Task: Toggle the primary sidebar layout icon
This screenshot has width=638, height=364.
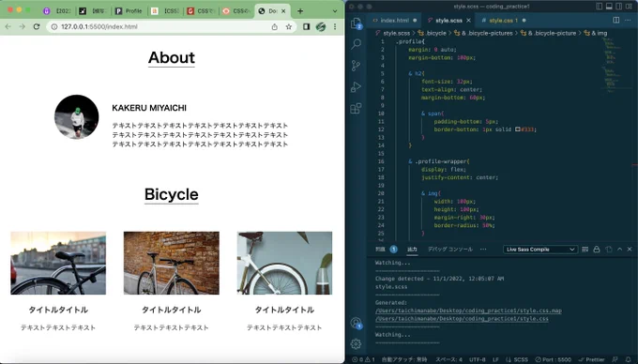Action: pyautogui.click(x=599, y=7)
